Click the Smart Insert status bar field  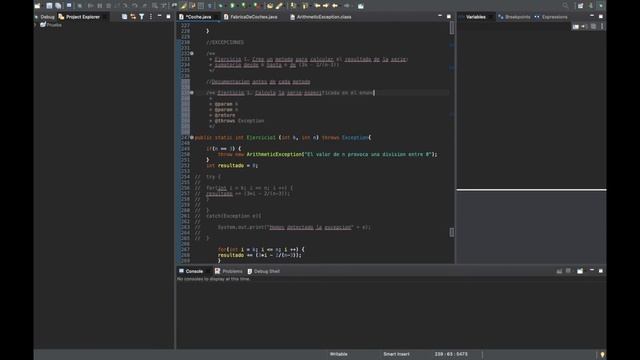[x=396, y=354]
